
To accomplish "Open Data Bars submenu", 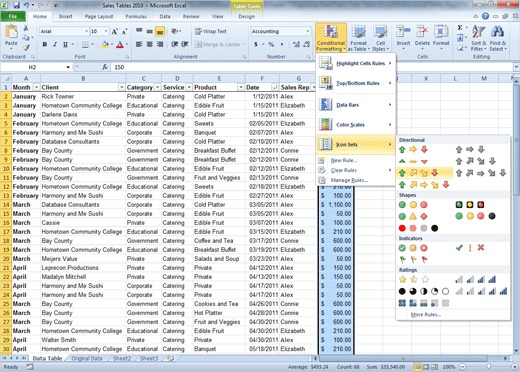I will coord(356,105).
